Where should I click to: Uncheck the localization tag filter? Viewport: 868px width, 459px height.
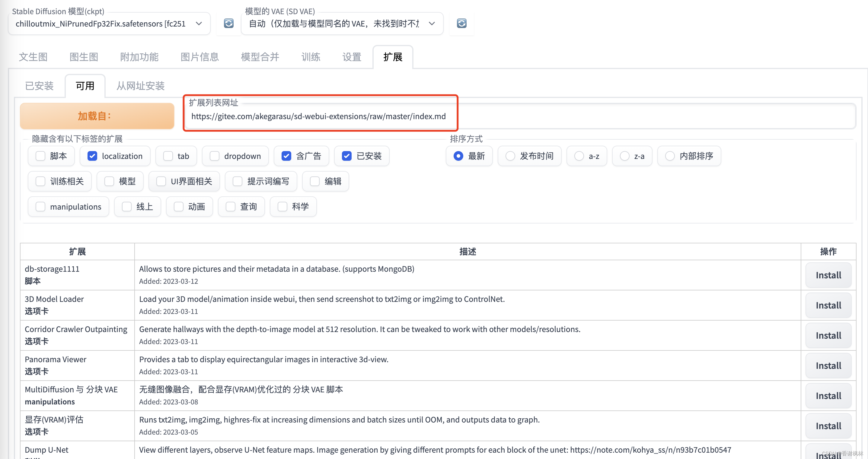tap(92, 156)
